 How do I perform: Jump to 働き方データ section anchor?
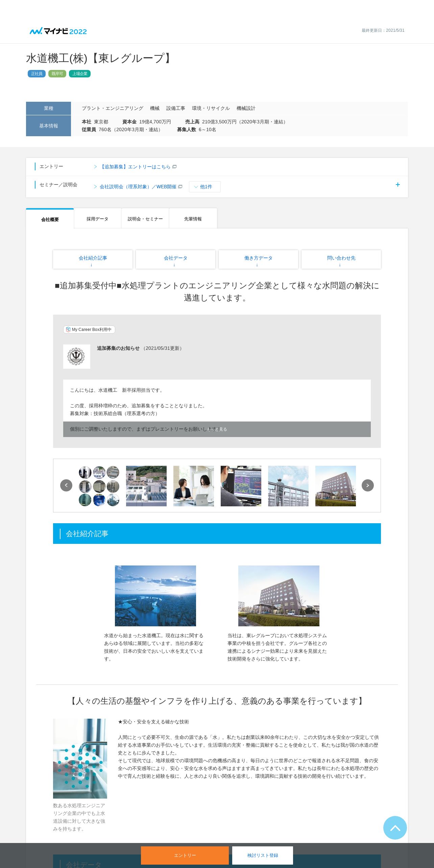pos(259,260)
